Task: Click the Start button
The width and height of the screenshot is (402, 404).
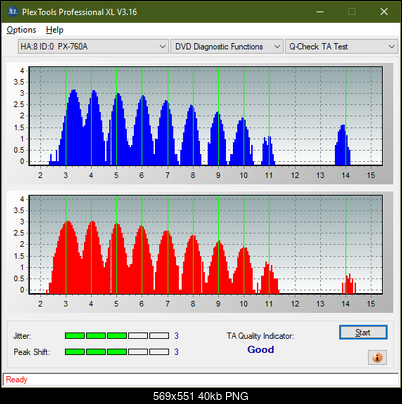Action: tap(363, 332)
